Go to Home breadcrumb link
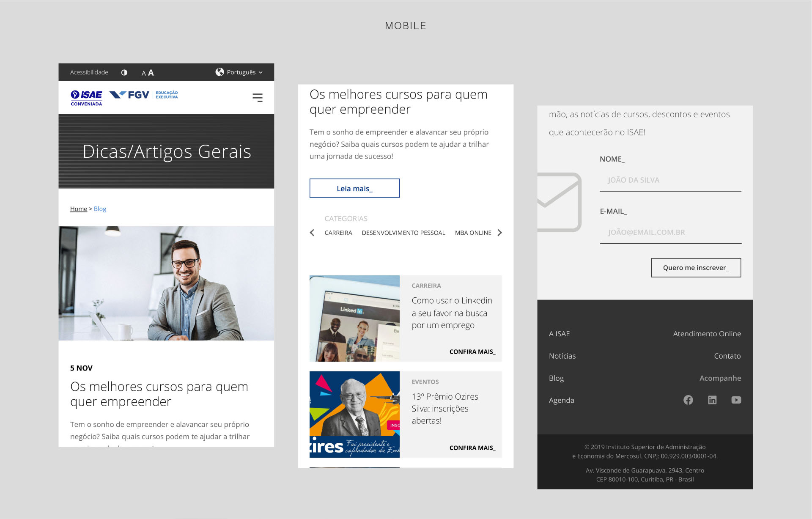This screenshot has height=519, width=812. pos(78,209)
